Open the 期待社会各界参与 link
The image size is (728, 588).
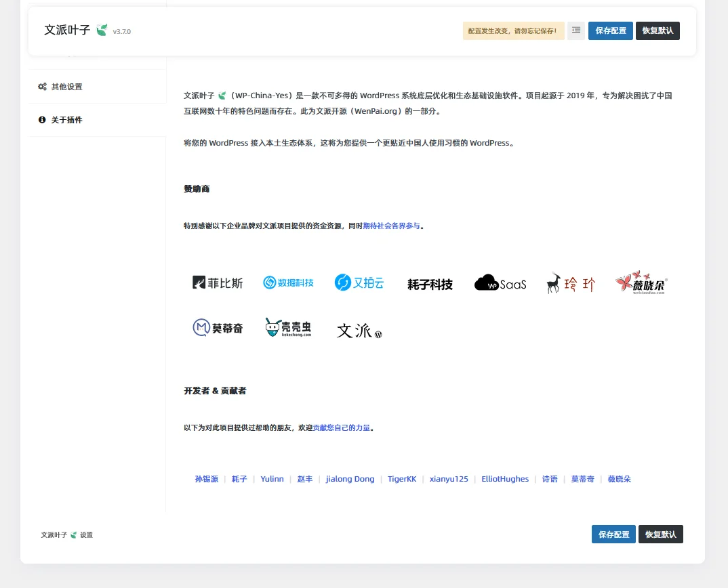(392, 226)
